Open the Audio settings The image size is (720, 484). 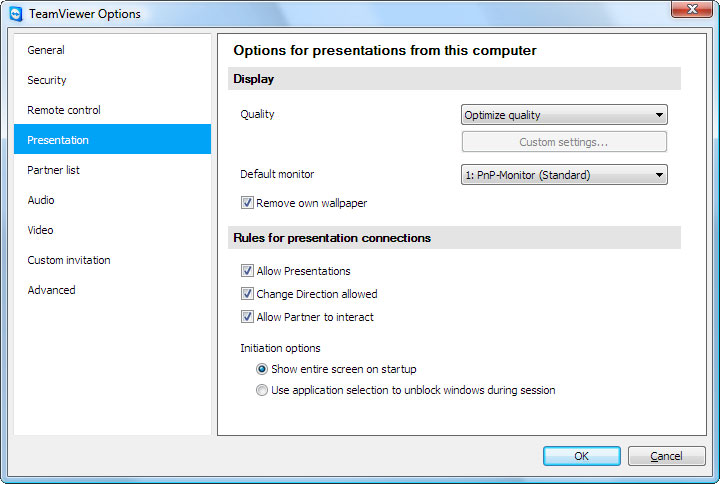(41, 200)
